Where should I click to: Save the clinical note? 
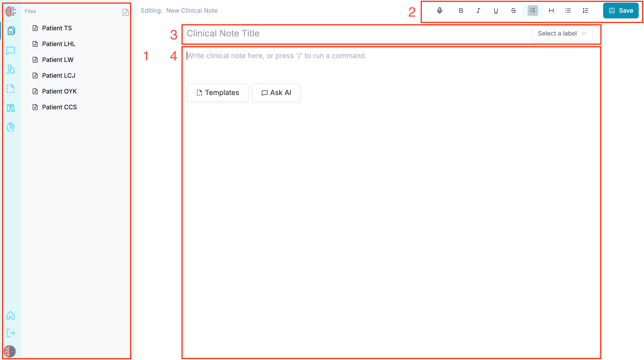click(x=620, y=11)
